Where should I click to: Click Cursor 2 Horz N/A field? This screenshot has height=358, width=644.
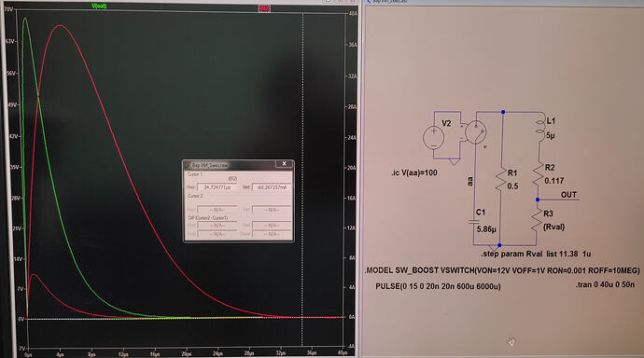pyautogui.click(x=217, y=210)
